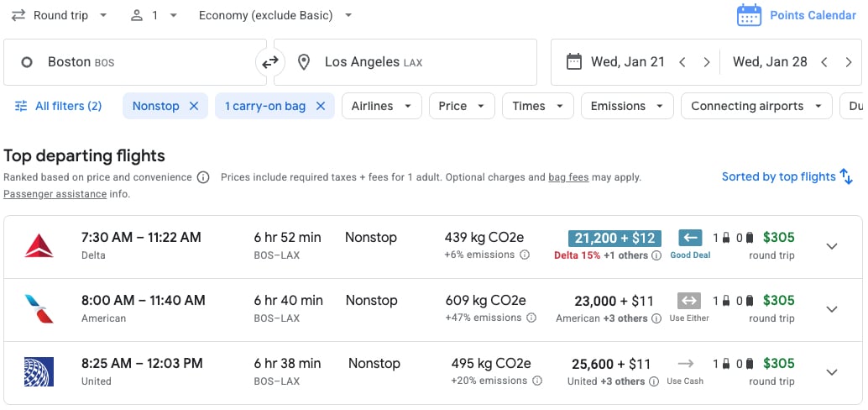Click the 21,200 + $12 points badge
868x410 pixels.
coord(614,239)
